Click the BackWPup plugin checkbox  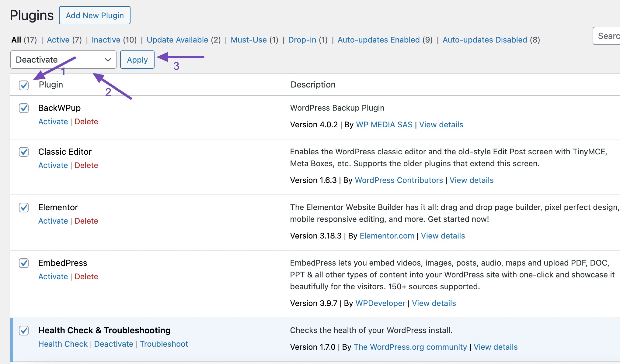[23, 108]
